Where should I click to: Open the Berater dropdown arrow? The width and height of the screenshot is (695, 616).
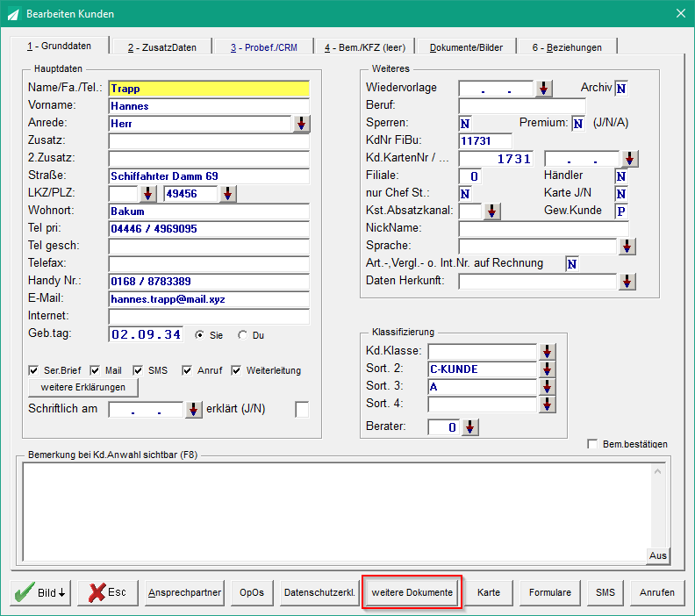[470, 427]
